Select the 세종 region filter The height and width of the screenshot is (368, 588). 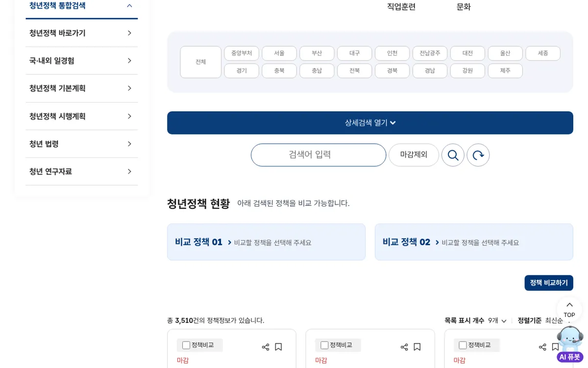(x=543, y=53)
